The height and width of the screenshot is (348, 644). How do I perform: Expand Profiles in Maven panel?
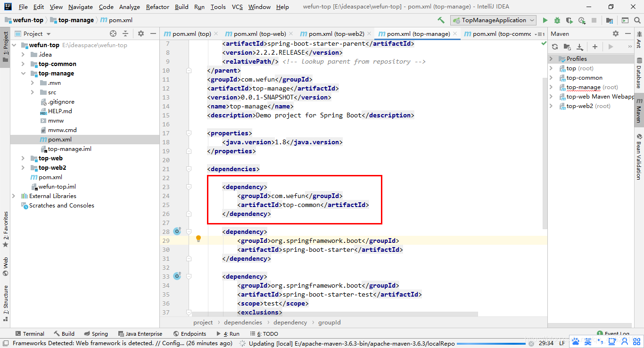pyautogui.click(x=551, y=59)
